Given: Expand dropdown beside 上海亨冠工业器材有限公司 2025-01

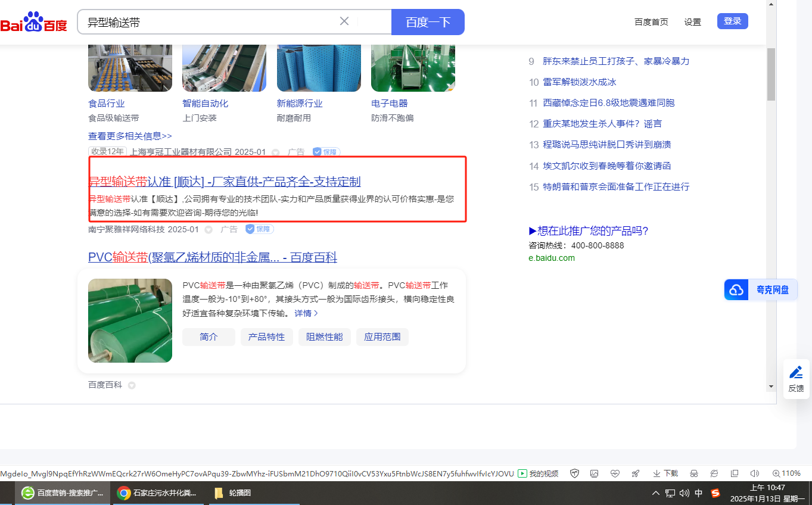Looking at the screenshot, I should (x=275, y=152).
